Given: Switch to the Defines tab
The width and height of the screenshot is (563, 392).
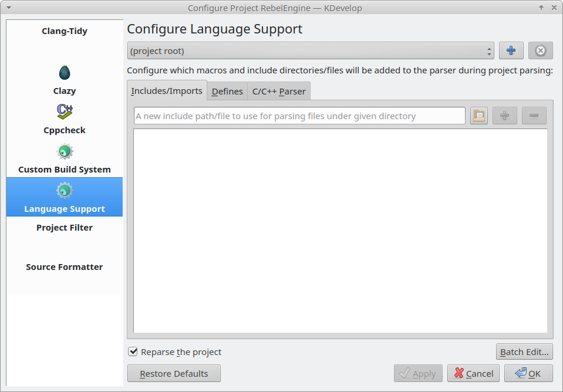Looking at the screenshot, I should [227, 91].
